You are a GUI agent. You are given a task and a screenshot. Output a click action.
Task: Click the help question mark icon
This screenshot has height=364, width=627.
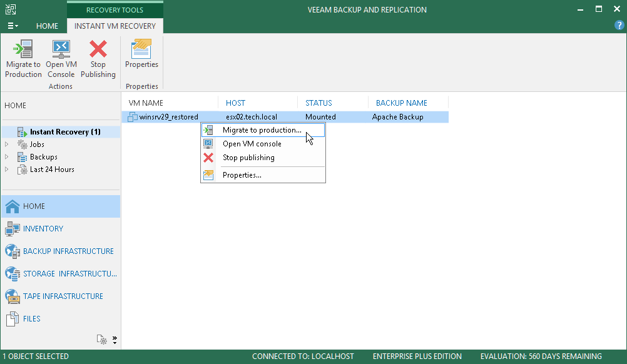[619, 25]
